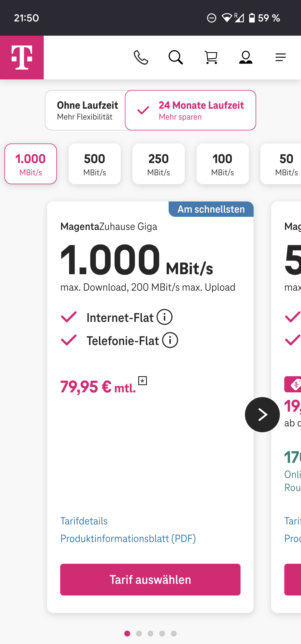Open the Tarifdetails link

pyautogui.click(x=84, y=521)
